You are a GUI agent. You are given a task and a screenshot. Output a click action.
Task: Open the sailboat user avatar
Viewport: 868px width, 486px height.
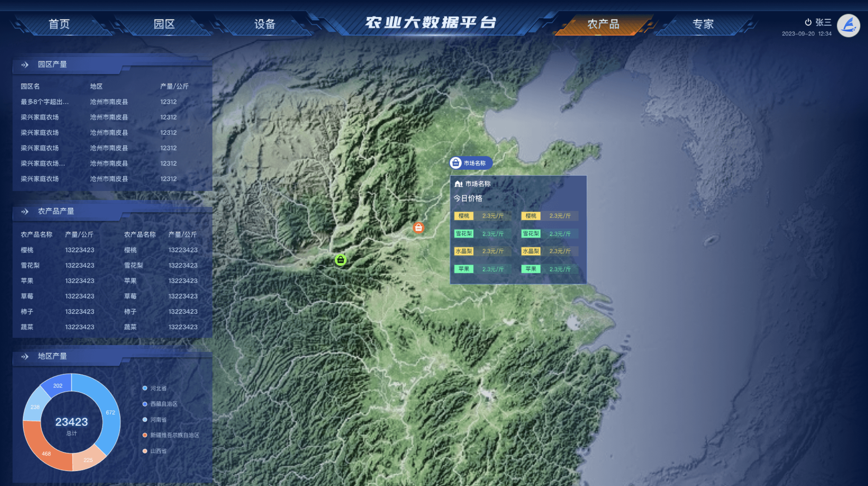point(848,25)
